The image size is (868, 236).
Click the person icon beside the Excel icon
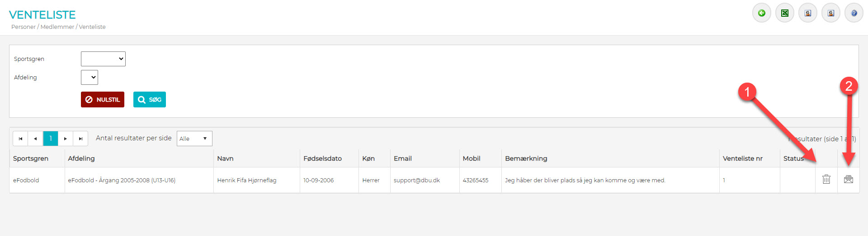pos(808,13)
